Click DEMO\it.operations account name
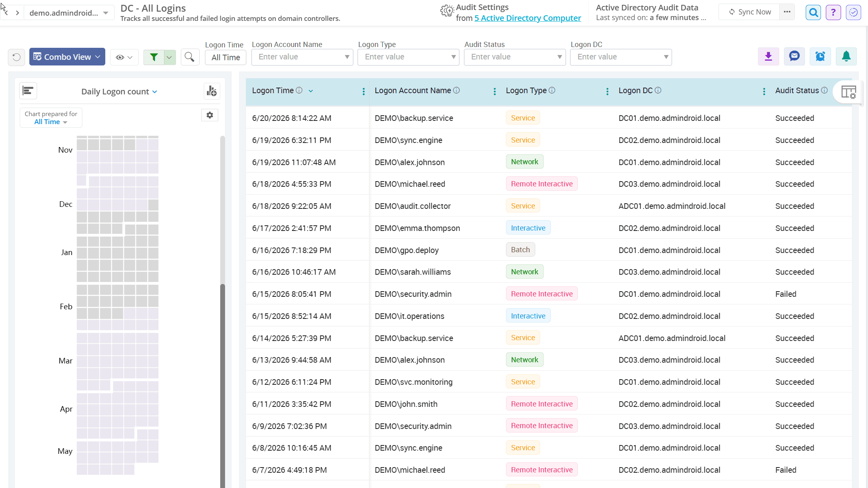Screen dimensions: 868x488 [409, 316]
